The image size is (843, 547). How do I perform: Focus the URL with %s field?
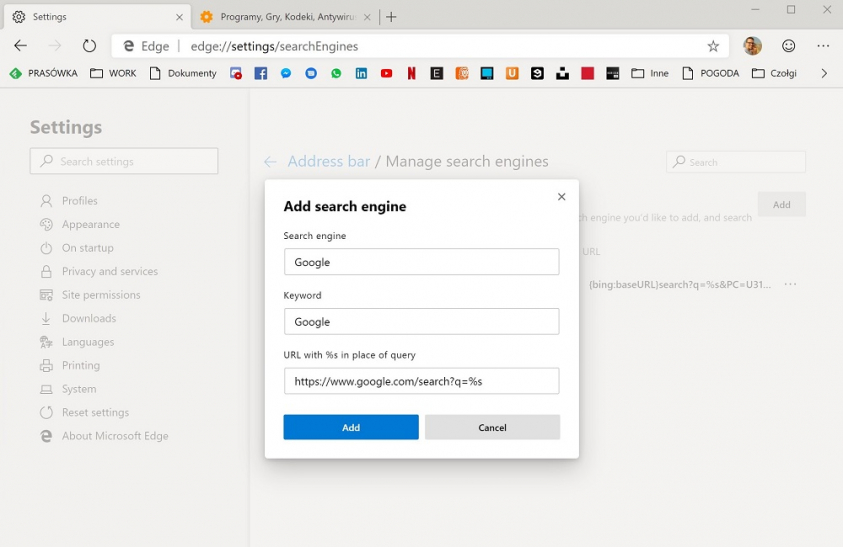coord(422,381)
